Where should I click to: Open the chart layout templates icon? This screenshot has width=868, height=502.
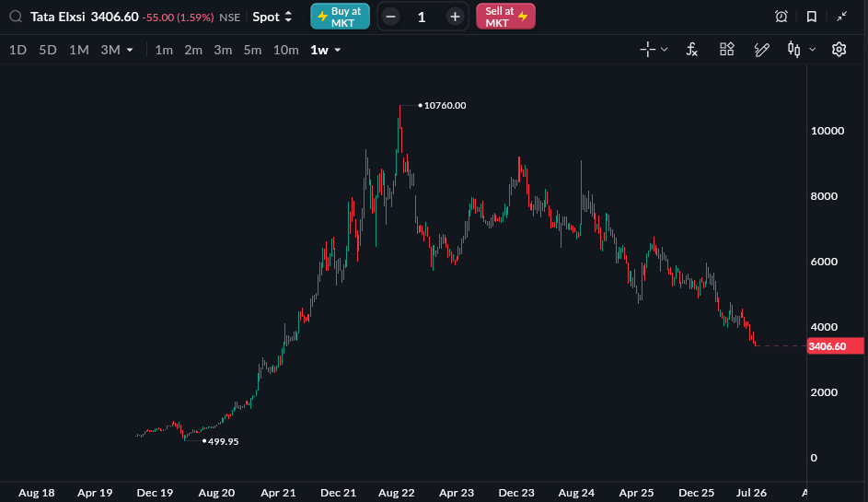click(727, 50)
